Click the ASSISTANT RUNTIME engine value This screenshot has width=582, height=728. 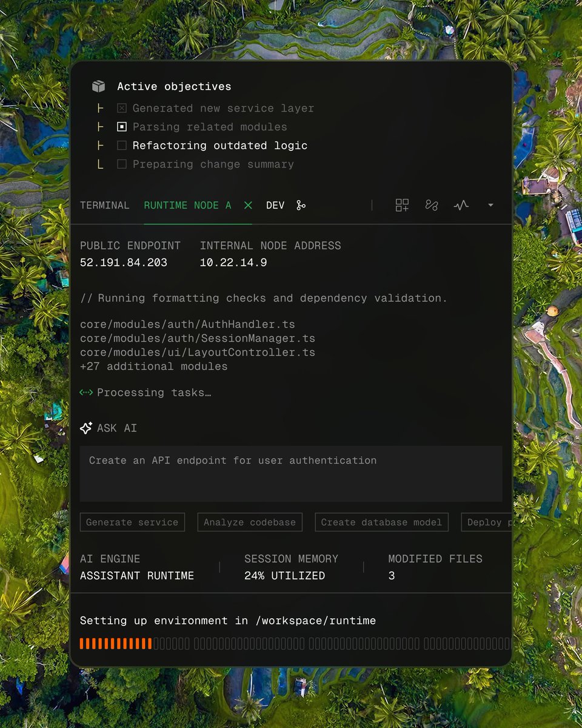[137, 576]
